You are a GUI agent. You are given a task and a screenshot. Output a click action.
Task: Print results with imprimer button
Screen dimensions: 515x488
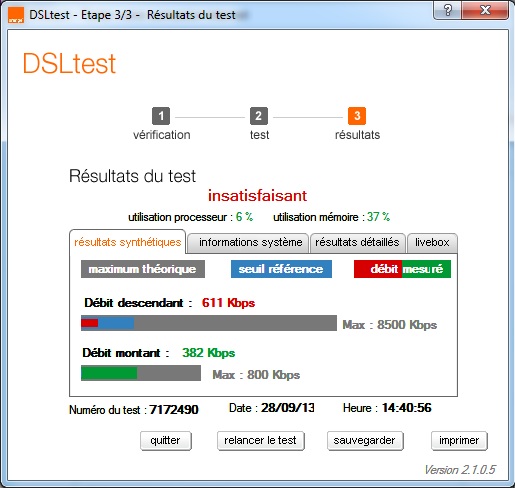(x=459, y=441)
